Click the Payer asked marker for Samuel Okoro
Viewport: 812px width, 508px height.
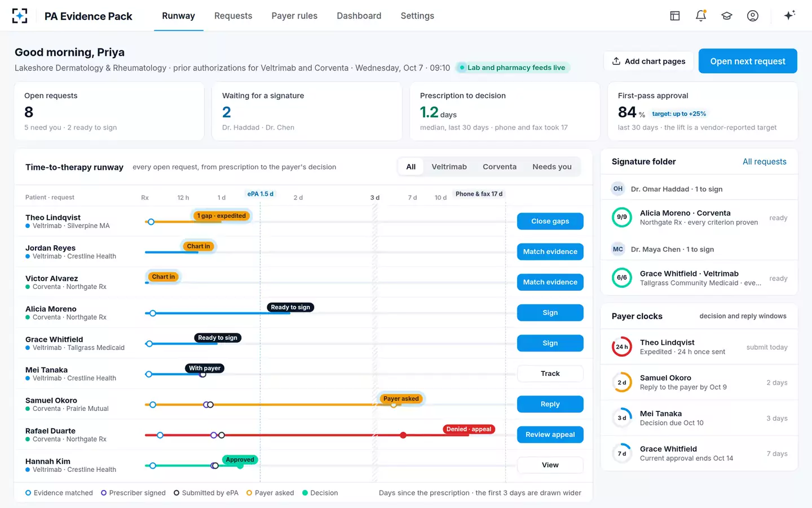click(x=401, y=399)
